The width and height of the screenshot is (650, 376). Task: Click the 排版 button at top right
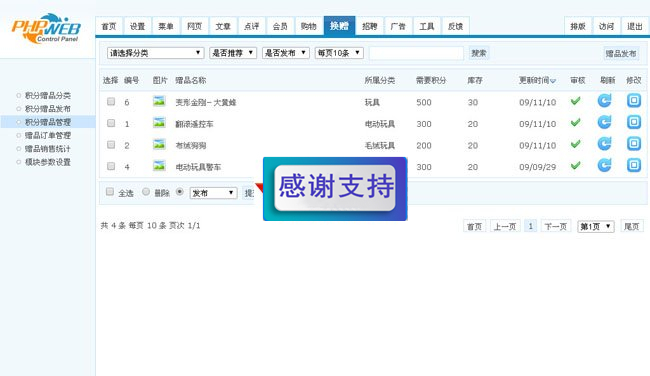[x=578, y=26]
